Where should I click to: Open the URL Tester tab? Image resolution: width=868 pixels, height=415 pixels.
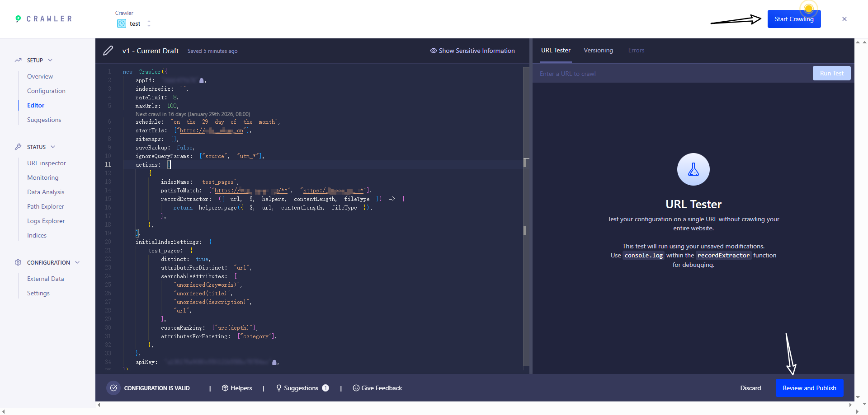pyautogui.click(x=556, y=50)
